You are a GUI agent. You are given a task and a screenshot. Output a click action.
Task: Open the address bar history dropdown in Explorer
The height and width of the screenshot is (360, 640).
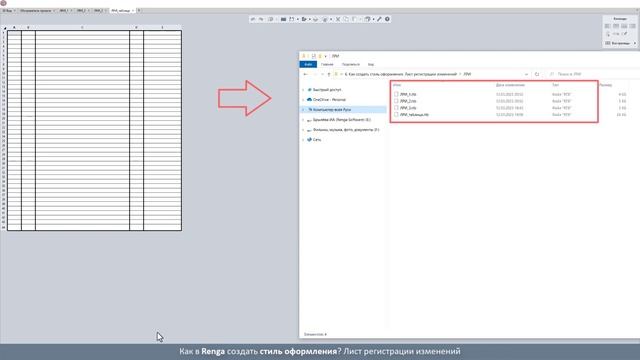point(527,74)
